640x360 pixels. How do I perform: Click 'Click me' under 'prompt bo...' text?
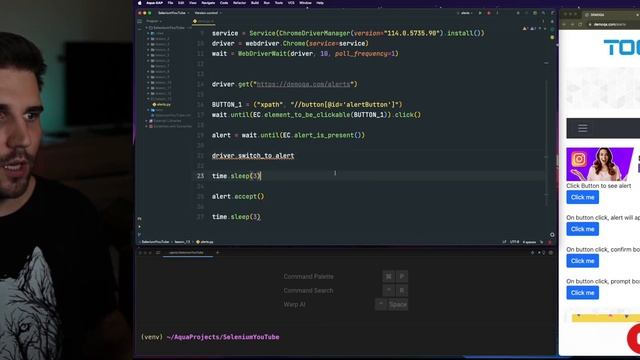582,293
